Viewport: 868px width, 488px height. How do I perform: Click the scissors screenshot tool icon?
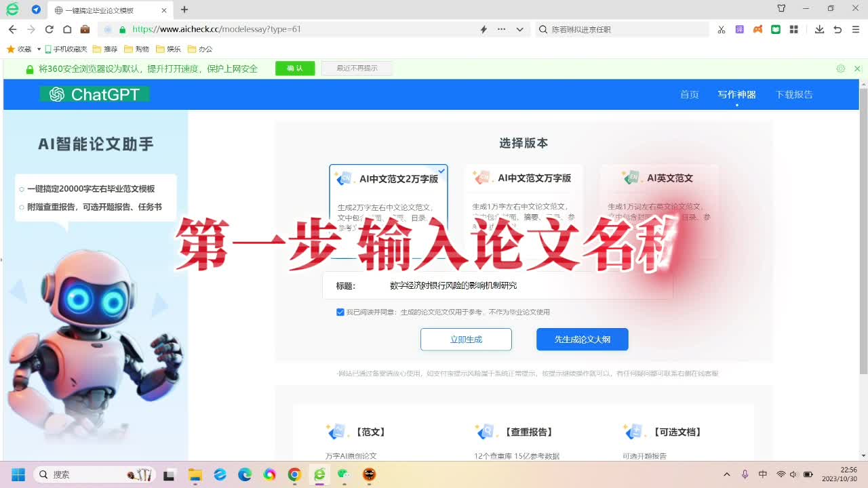[722, 29]
